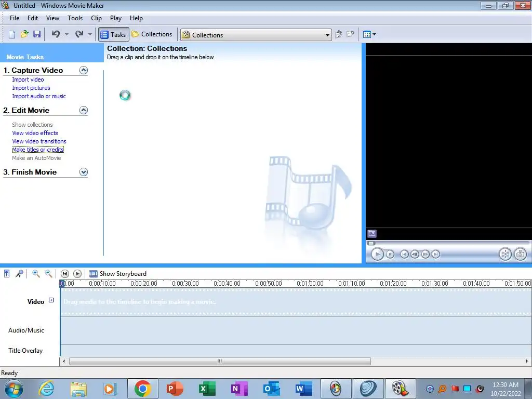This screenshot has height=399, width=532.
Task: Open a project using the folder icon
Action: [x=24, y=34]
